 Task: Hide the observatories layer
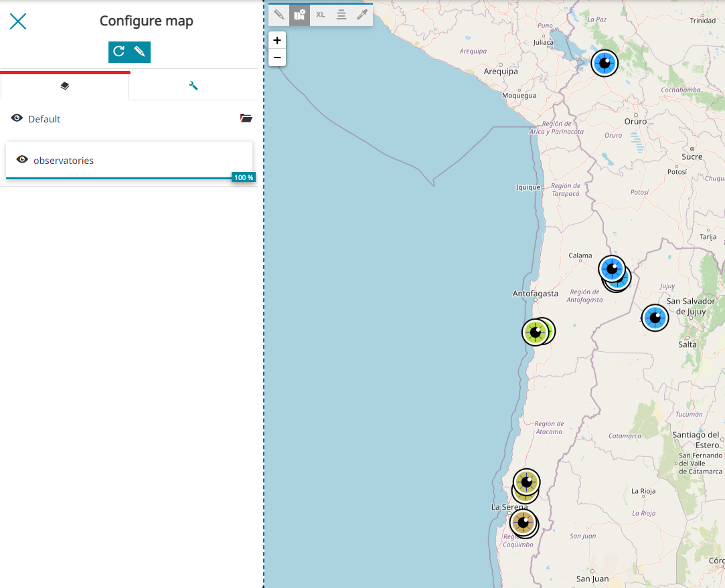(22, 160)
